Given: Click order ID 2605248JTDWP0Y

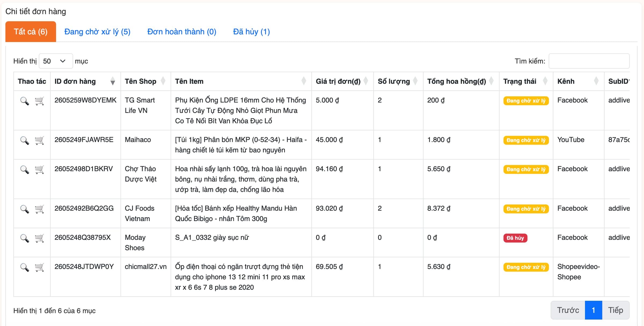Looking at the screenshot, I should tap(84, 266).
